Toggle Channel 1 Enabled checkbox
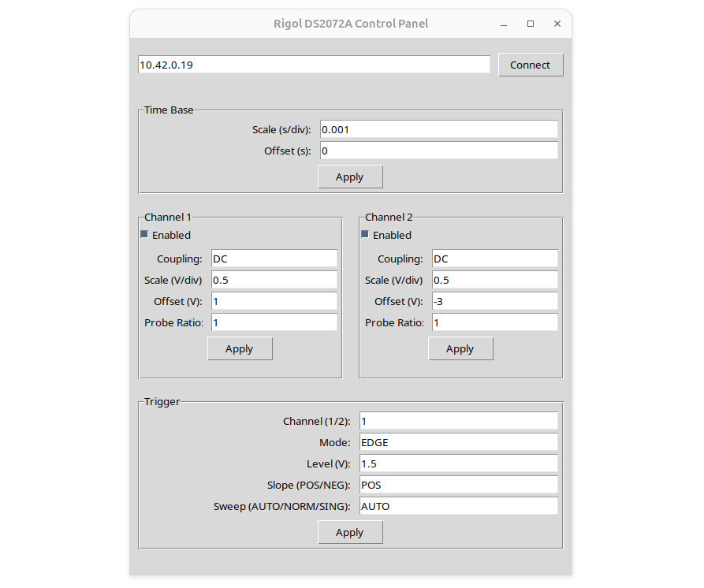This screenshot has height=588, width=704. click(x=144, y=234)
